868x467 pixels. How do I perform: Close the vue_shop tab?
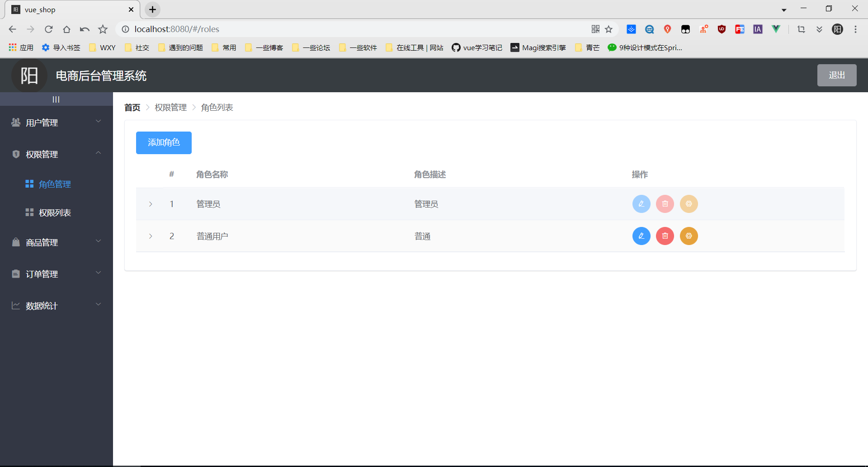coord(131,9)
